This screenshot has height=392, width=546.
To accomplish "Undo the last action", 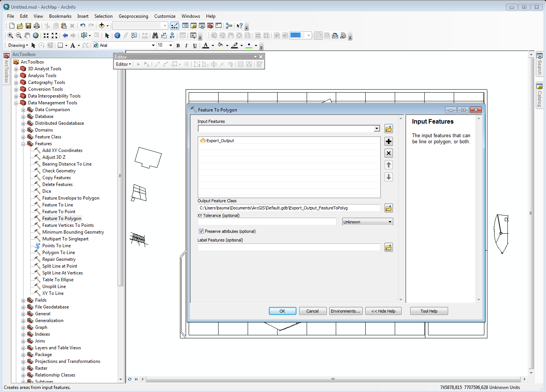I will [x=83, y=26].
